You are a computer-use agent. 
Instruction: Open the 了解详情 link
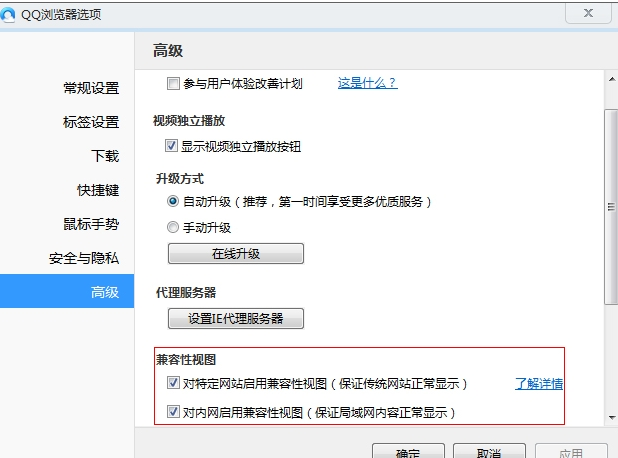(539, 383)
